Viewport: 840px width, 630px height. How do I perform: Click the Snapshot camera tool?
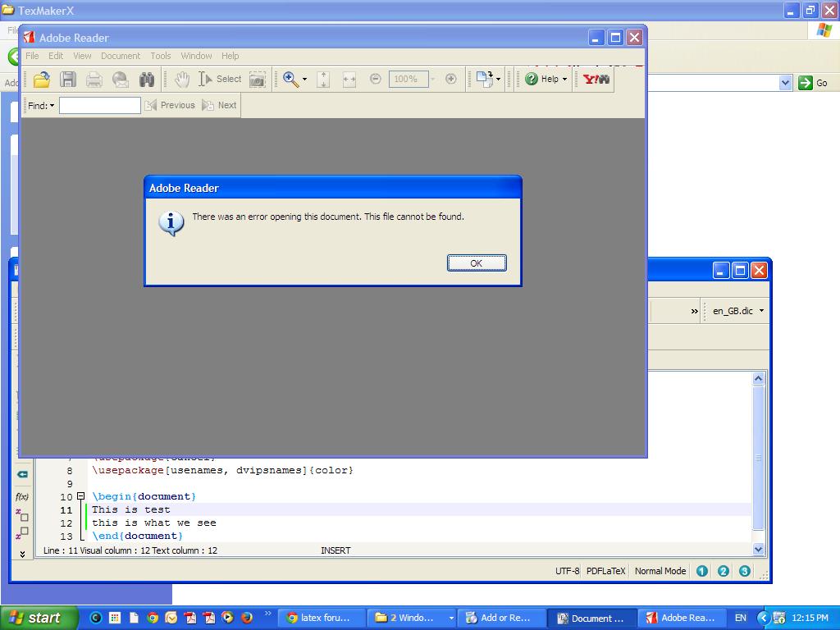click(x=258, y=80)
